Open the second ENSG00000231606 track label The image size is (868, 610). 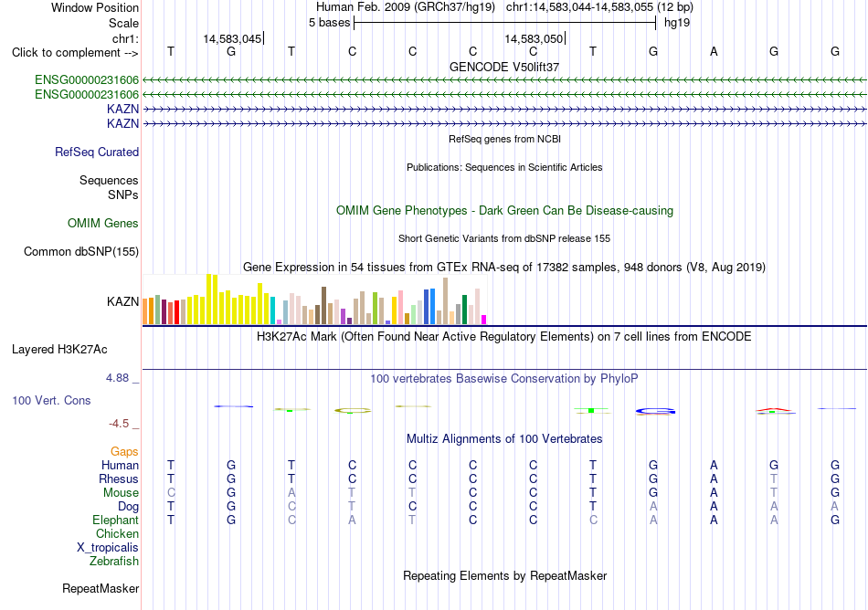pos(87,95)
